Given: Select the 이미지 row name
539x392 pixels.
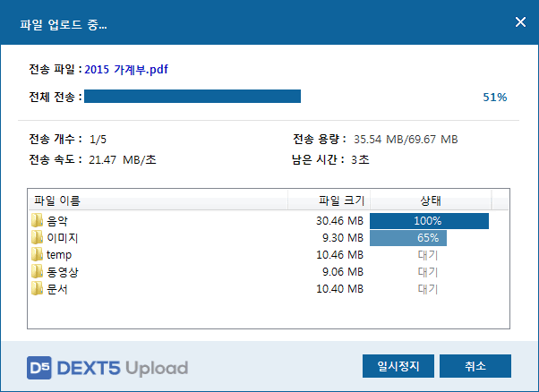Looking at the screenshot, I should (63, 238).
